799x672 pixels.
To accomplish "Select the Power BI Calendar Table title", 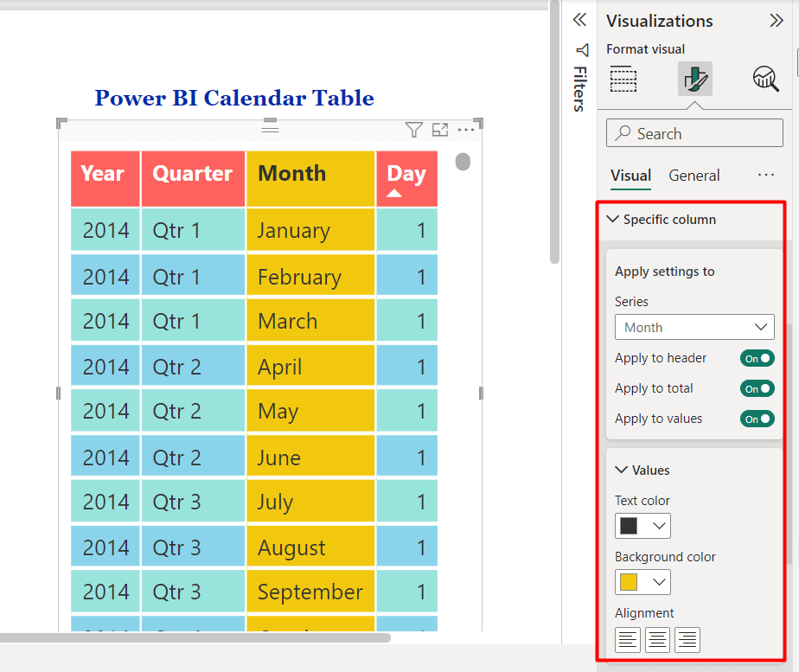I will [x=234, y=98].
